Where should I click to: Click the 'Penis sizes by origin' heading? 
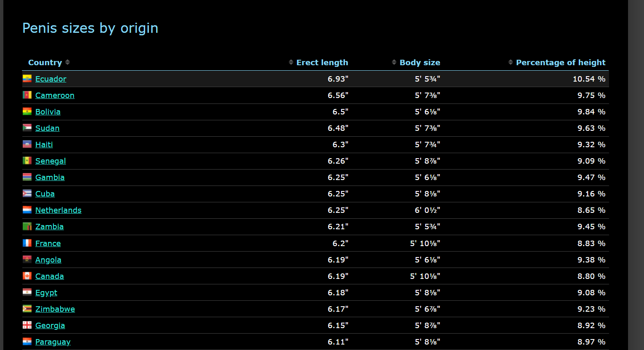(90, 28)
